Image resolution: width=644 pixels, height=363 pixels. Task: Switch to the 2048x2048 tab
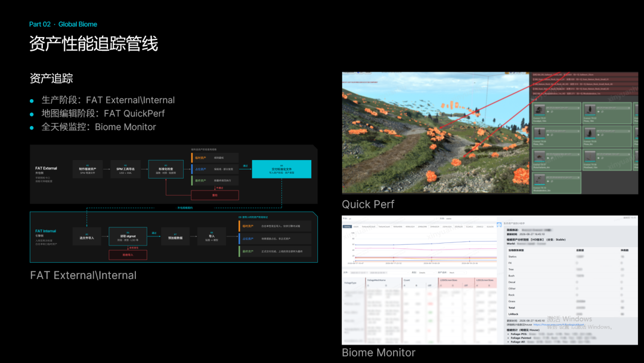pyautogui.click(x=422, y=226)
